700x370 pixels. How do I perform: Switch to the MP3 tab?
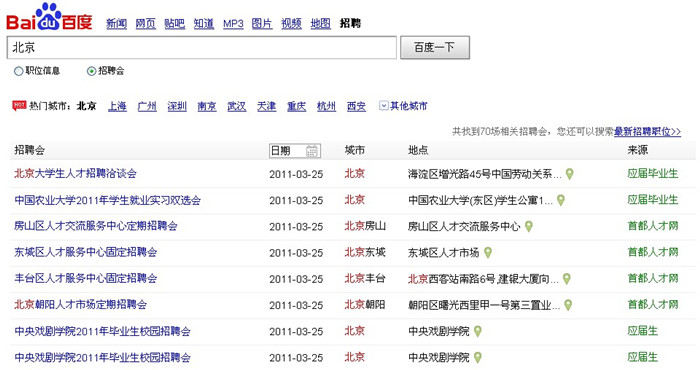(233, 24)
